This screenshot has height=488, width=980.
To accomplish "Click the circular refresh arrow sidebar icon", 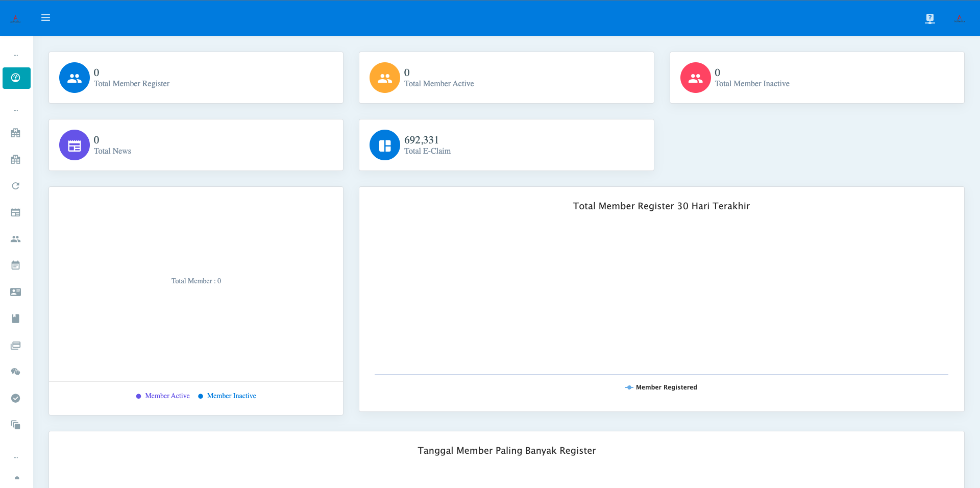I will (x=16, y=186).
